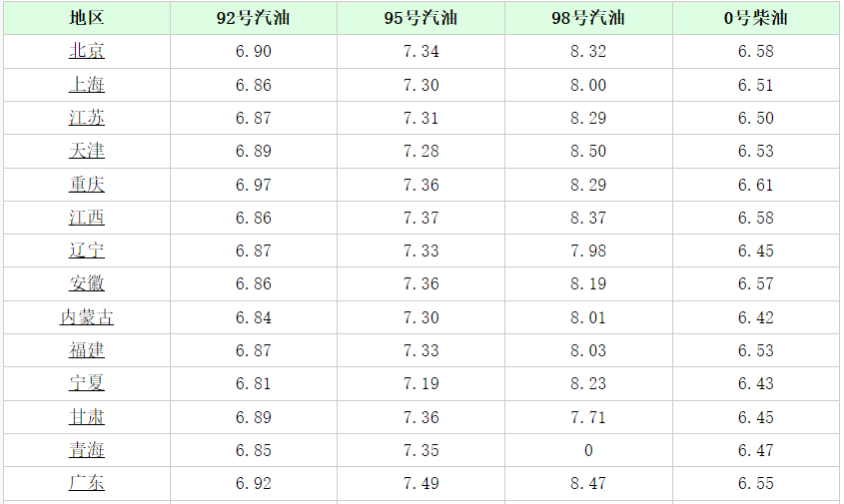Open the 内蒙古 region link
The height and width of the screenshot is (504, 844).
87,317
